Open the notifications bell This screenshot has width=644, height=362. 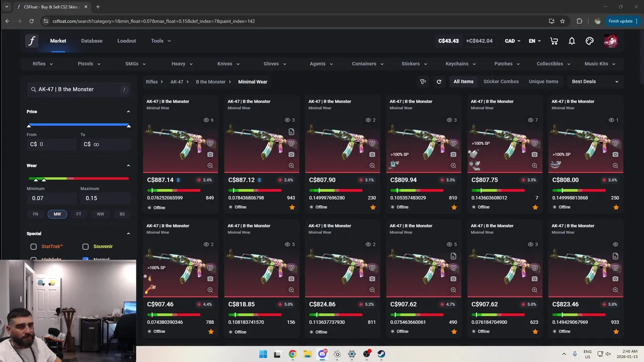point(572,41)
